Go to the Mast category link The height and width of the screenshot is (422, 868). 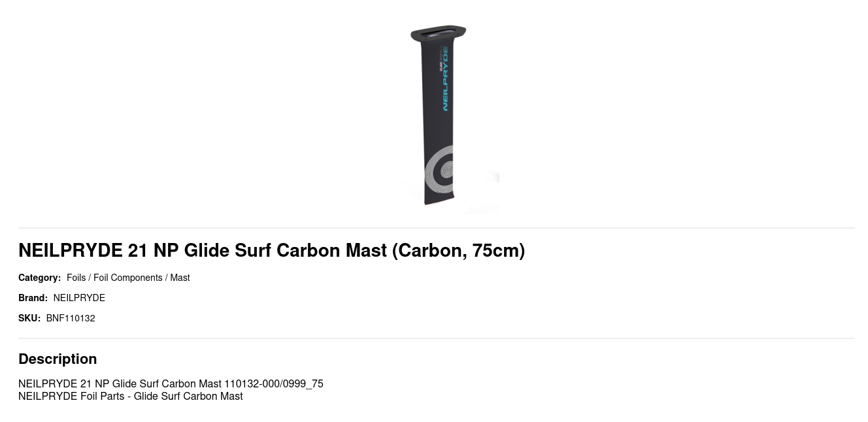(180, 278)
